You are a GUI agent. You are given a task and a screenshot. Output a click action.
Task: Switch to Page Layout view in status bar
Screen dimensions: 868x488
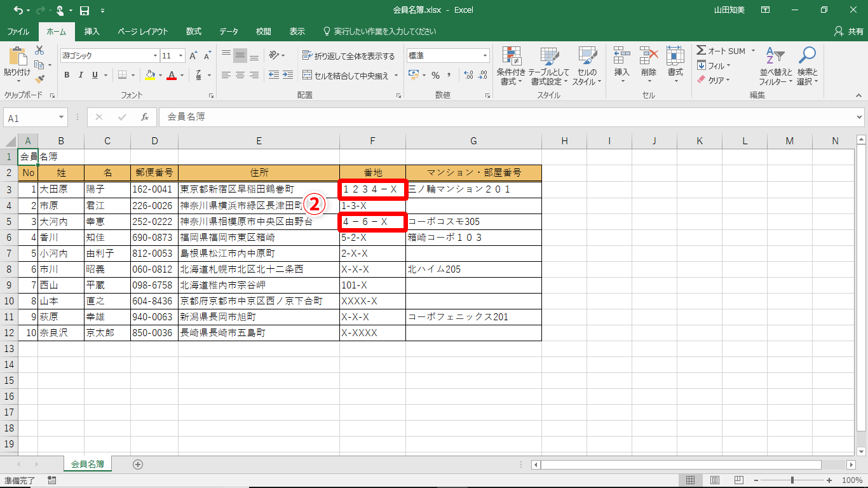tap(714, 480)
